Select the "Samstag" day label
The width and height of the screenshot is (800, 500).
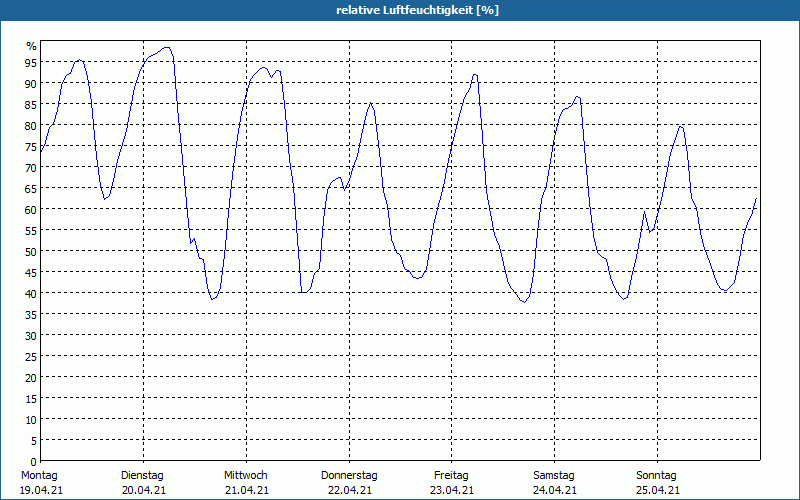click(x=554, y=475)
